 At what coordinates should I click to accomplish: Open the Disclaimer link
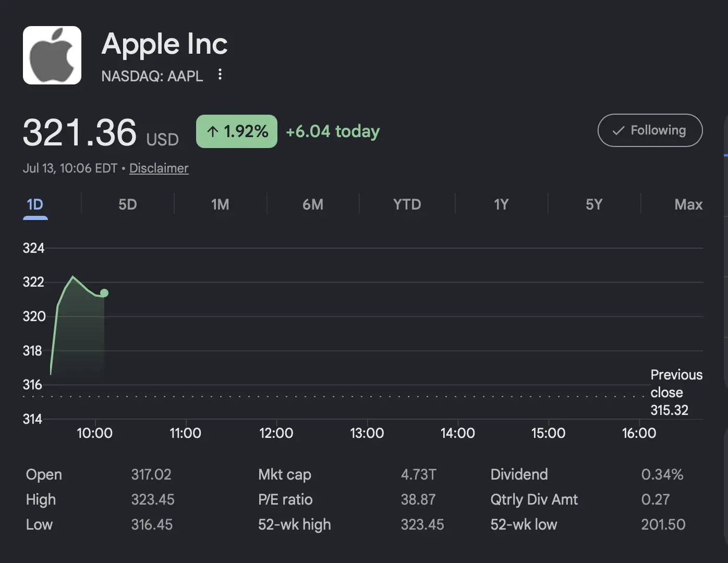159,168
